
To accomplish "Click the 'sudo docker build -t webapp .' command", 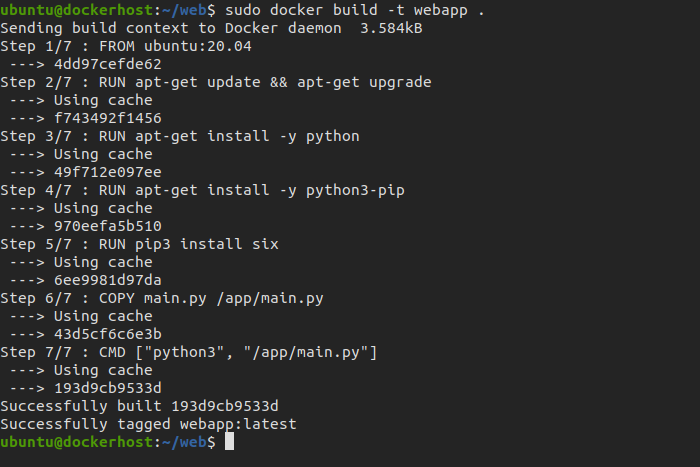I will 354,10.
